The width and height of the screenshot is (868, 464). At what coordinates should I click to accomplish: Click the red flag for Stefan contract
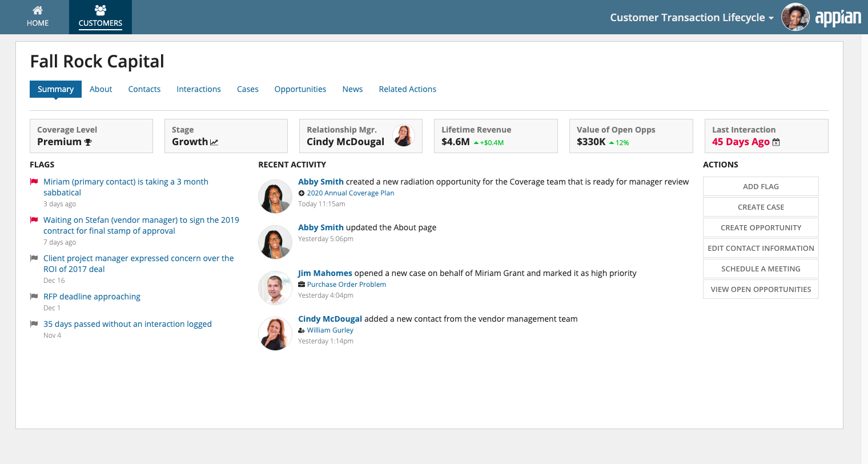34,220
